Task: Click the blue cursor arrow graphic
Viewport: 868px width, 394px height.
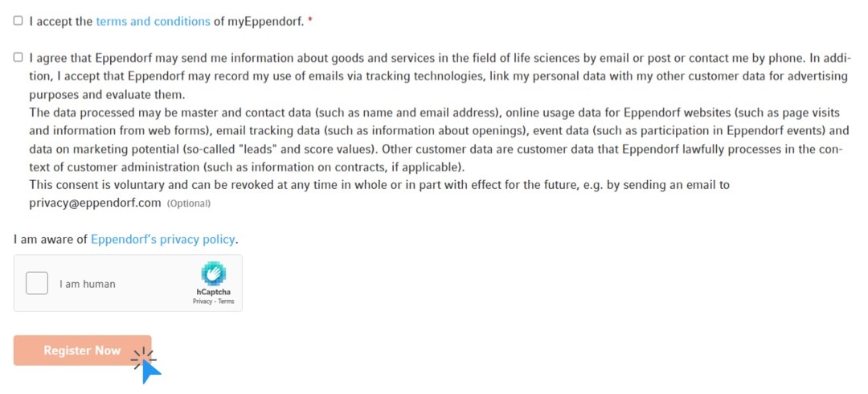Action: (150, 370)
